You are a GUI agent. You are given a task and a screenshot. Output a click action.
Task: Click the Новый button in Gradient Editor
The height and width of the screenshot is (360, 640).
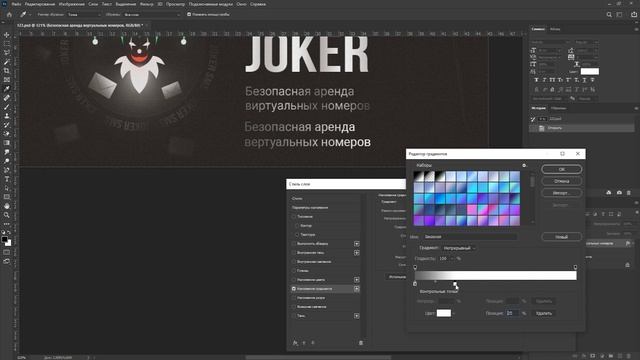(x=562, y=237)
